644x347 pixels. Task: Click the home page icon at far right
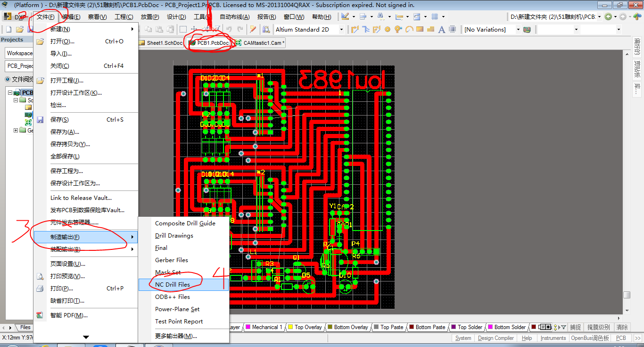click(637, 17)
